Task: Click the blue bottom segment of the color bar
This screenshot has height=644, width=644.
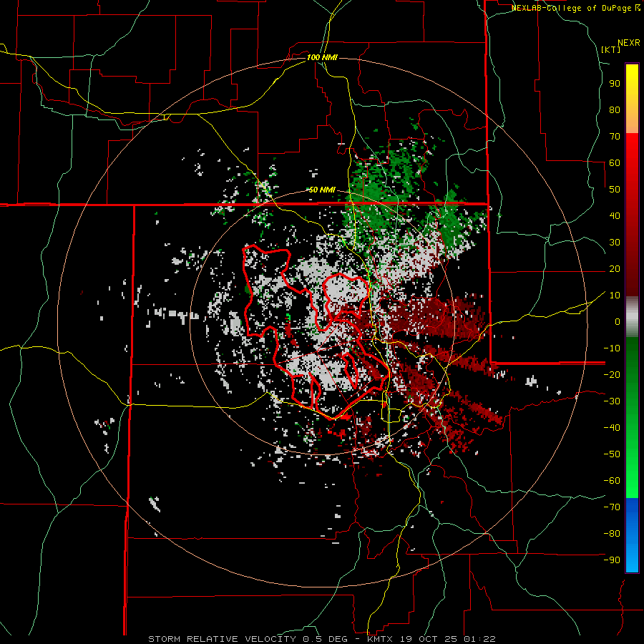Action: pos(632,535)
